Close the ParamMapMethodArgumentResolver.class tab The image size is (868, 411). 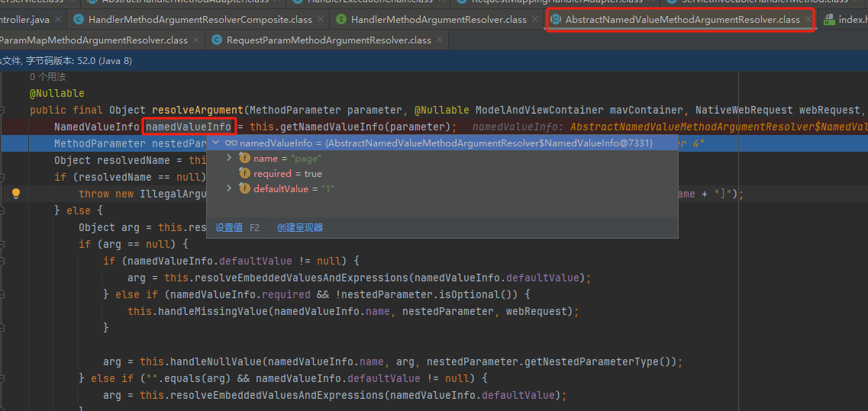tap(196, 40)
